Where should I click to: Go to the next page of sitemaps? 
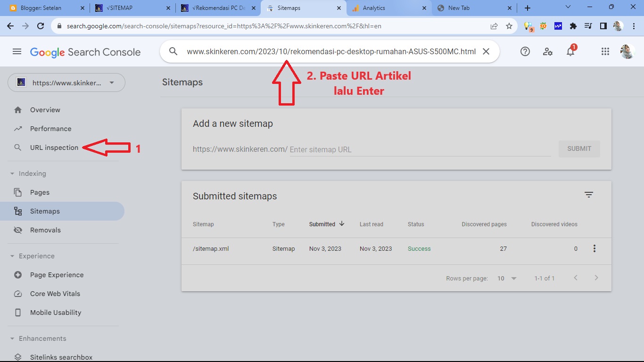click(596, 278)
